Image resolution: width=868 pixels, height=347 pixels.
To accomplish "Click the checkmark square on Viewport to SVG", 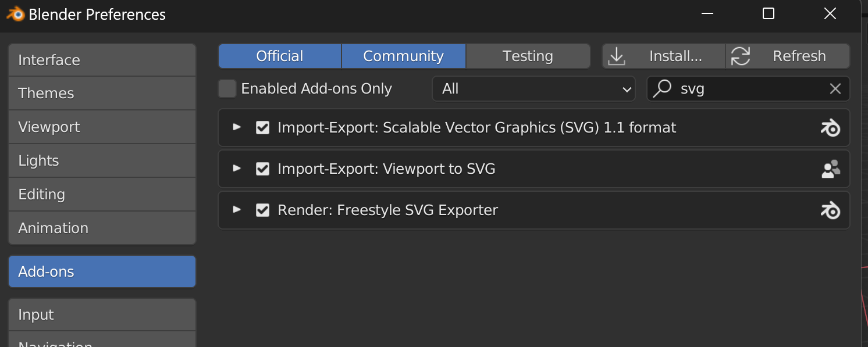I will [x=262, y=169].
